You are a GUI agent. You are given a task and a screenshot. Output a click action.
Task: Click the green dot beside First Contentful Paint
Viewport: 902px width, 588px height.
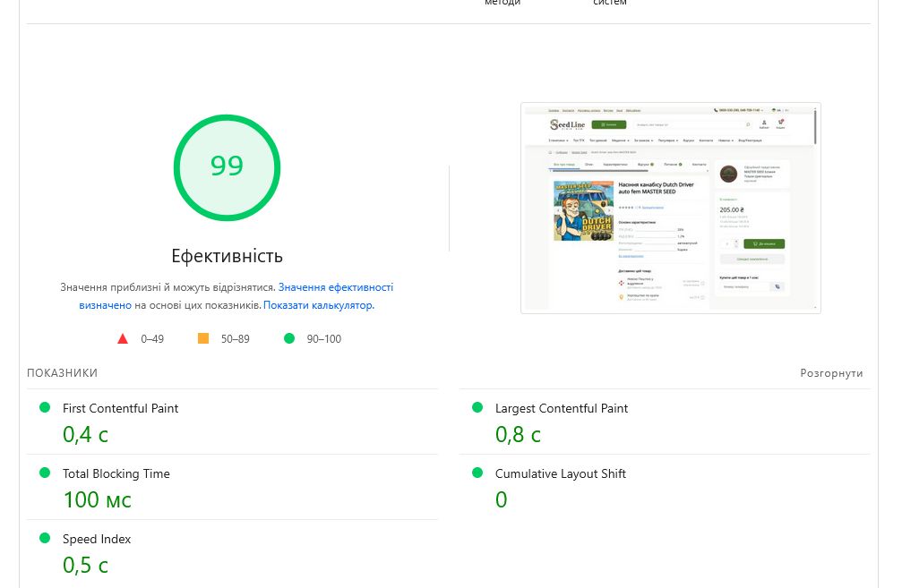44,407
